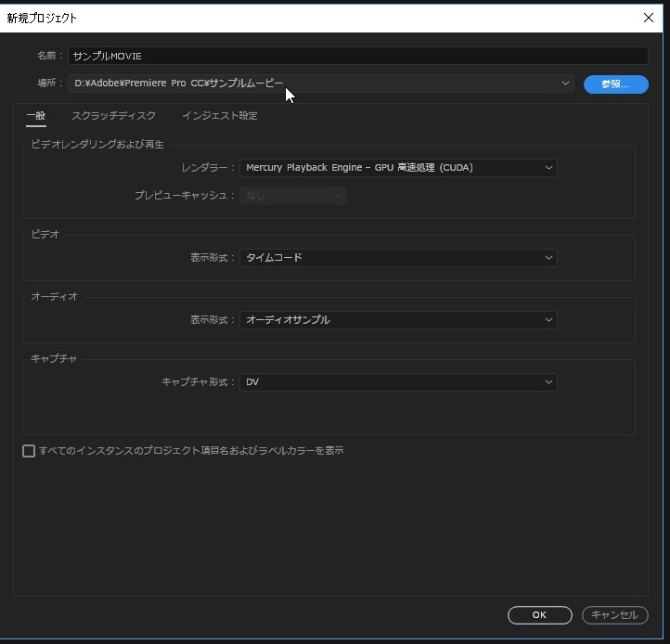
Task: Click the キャプチャ section heading
Action: [54, 359]
